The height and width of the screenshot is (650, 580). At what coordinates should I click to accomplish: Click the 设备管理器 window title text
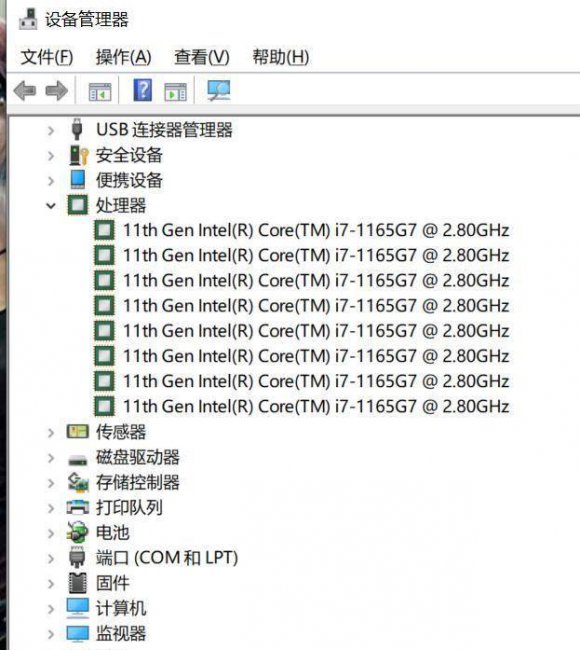click(87, 19)
